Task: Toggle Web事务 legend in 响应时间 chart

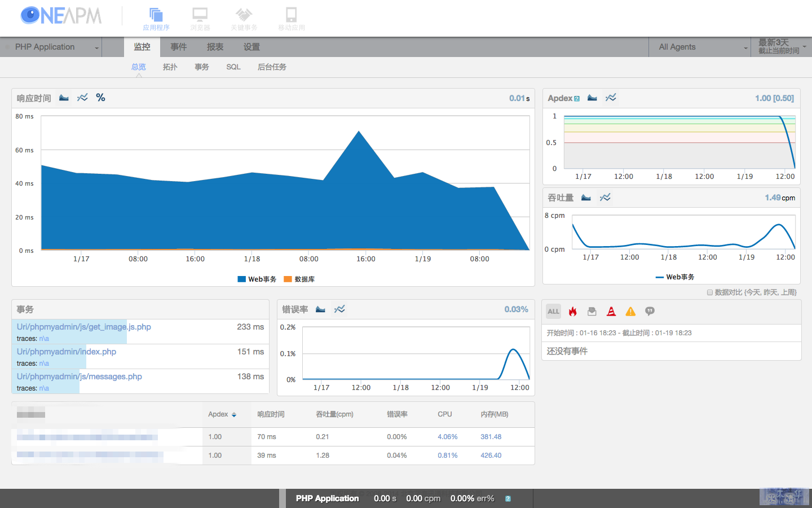Action: tap(257, 279)
